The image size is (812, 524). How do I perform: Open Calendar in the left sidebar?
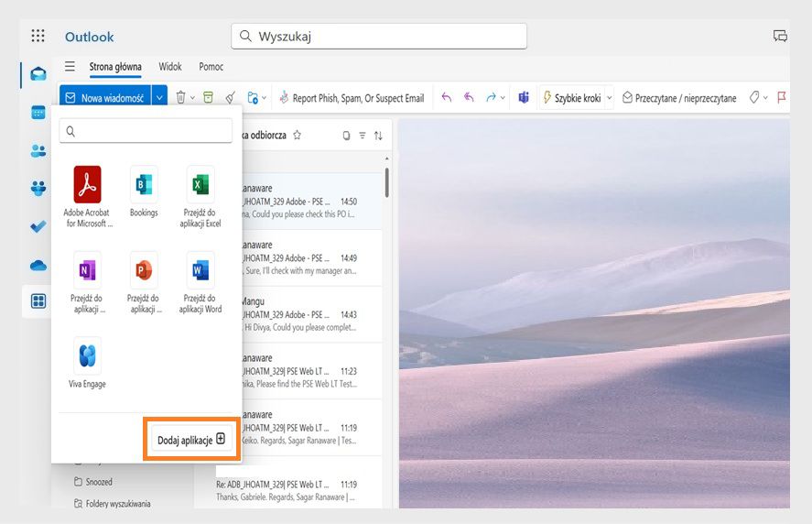pyautogui.click(x=38, y=112)
